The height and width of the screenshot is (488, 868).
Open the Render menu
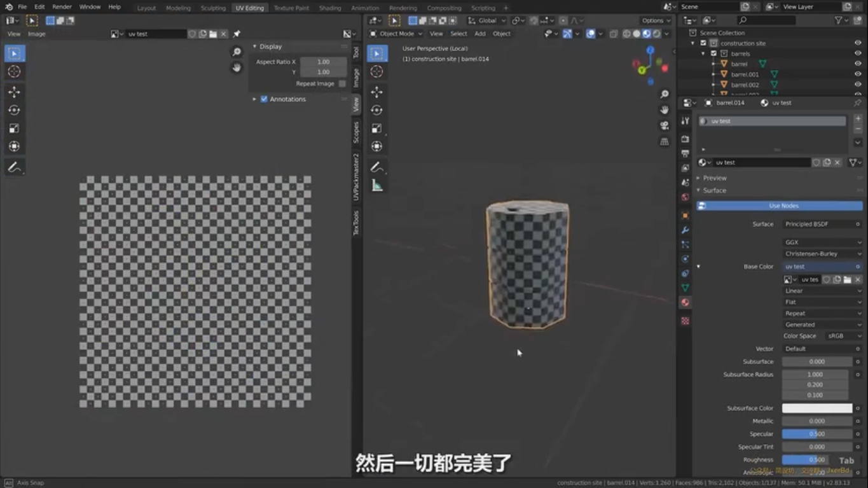[62, 7]
